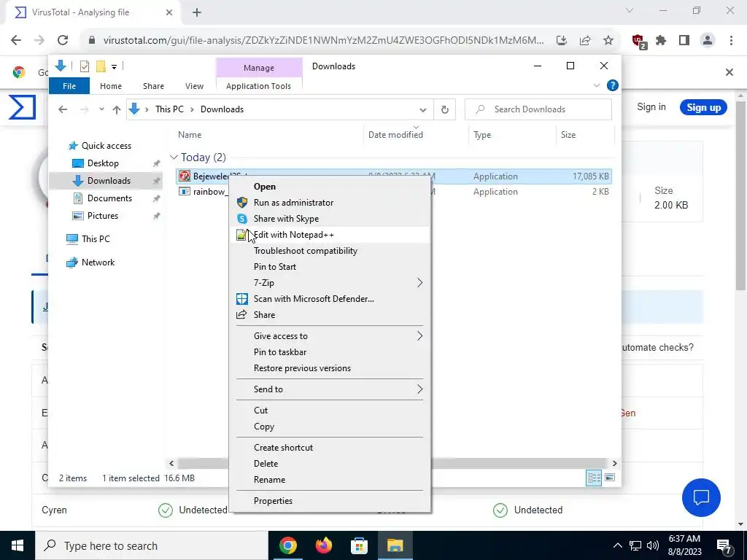The height and width of the screenshot is (560, 747).
Task: Click the Skype icon in the menu
Action: pyautogui.click(x=242, y=219)
